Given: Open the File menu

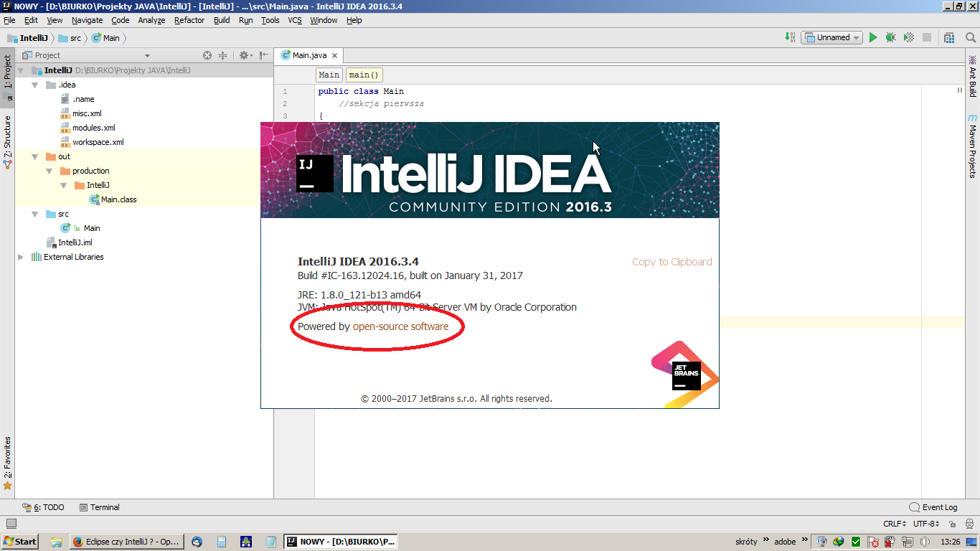Looking at the screenshot, I should click(9, 20).
